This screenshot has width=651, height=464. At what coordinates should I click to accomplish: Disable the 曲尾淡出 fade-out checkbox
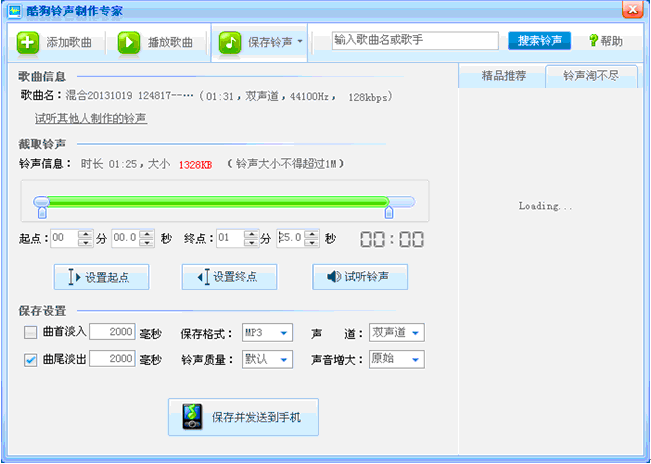coord(30,359)
